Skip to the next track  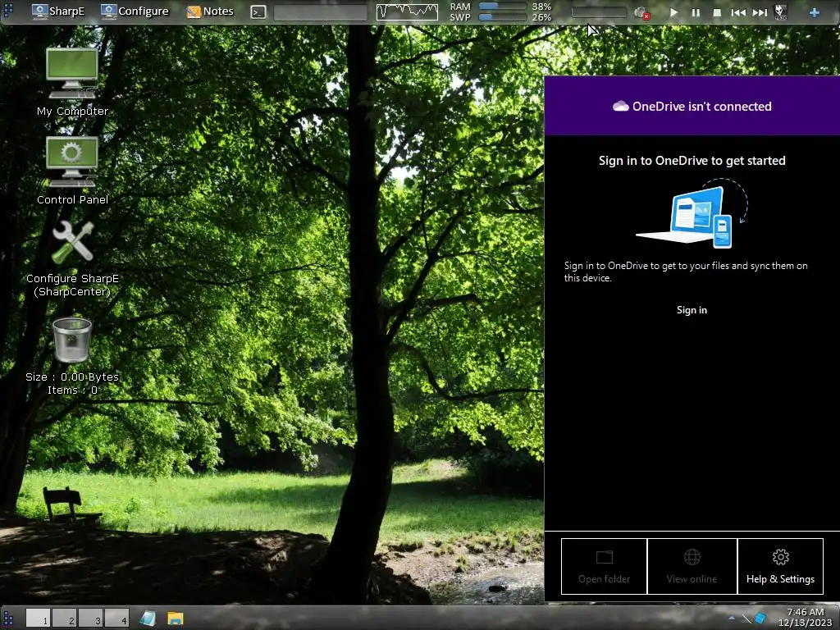click(x=760, y=12)
